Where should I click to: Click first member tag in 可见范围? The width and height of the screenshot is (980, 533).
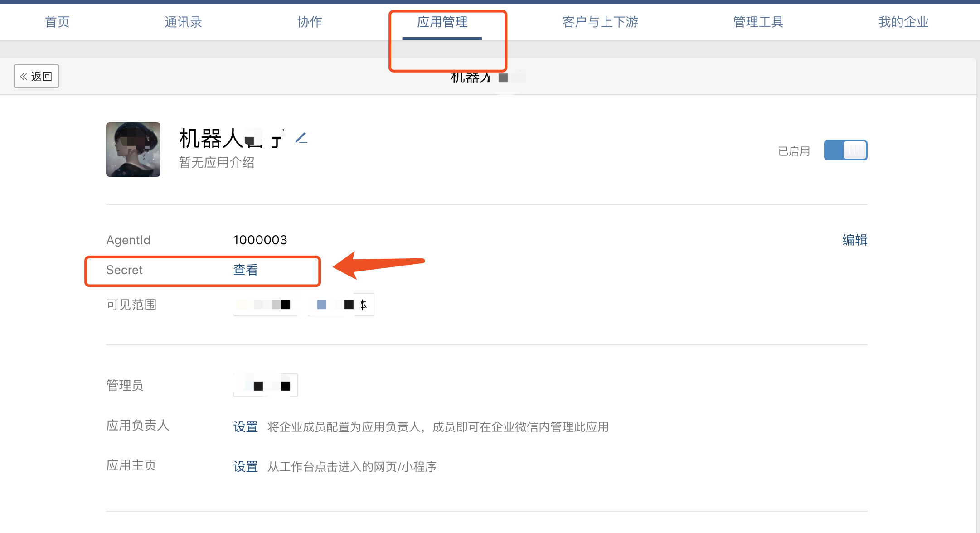point(266,305)
